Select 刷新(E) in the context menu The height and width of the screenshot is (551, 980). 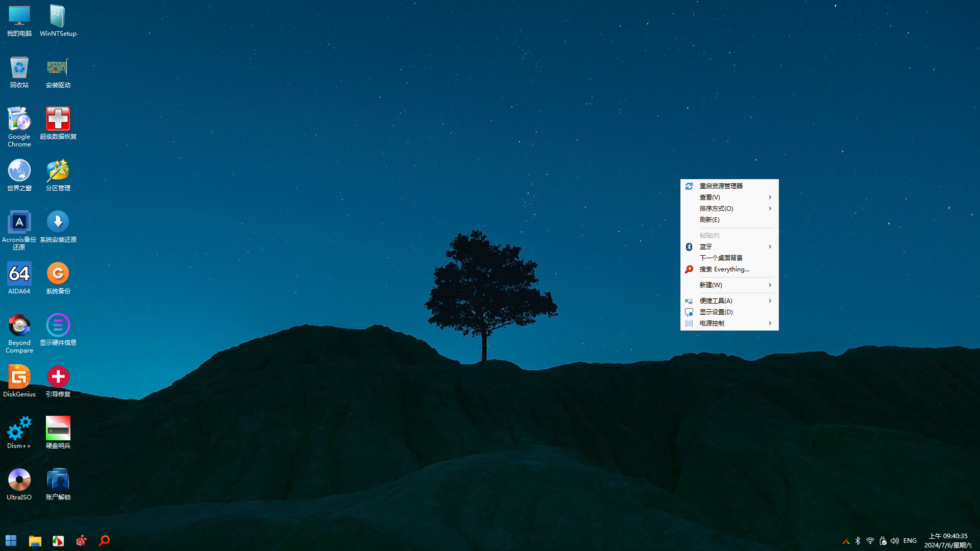(709, 220)
